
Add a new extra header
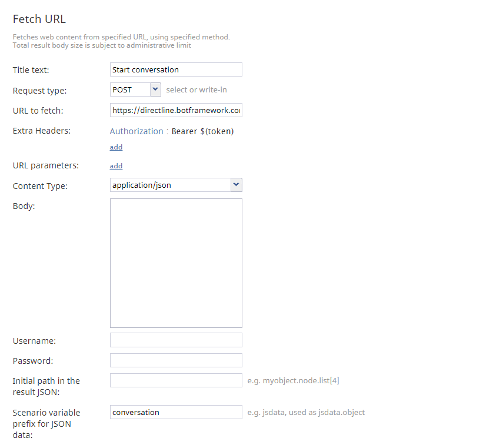tap(116, 147)
